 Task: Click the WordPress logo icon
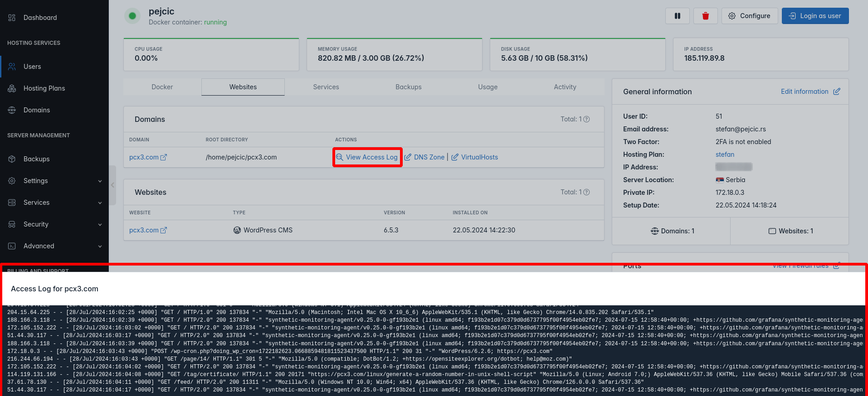[237, 230]
